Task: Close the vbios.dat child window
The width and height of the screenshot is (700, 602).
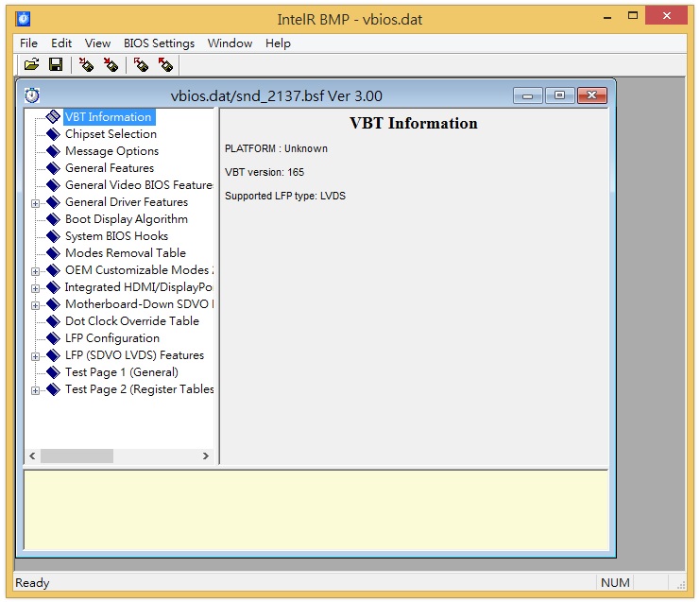Action: 592,95
